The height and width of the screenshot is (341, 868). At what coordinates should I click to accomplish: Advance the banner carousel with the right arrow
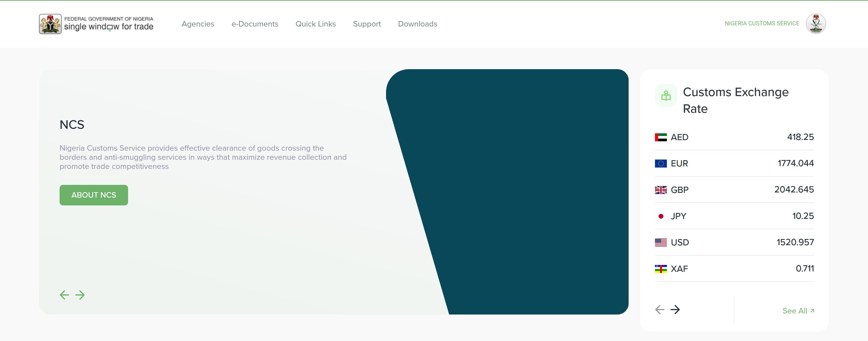click(80, 295)
